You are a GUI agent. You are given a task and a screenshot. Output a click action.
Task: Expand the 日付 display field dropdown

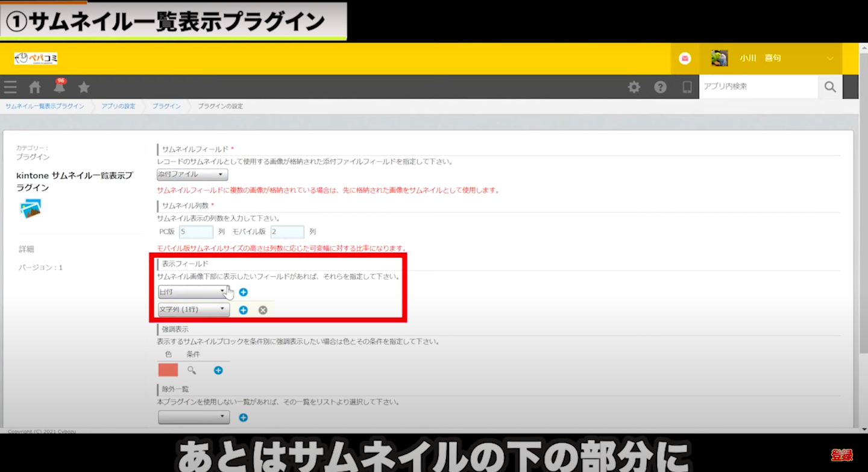[193, 292]
